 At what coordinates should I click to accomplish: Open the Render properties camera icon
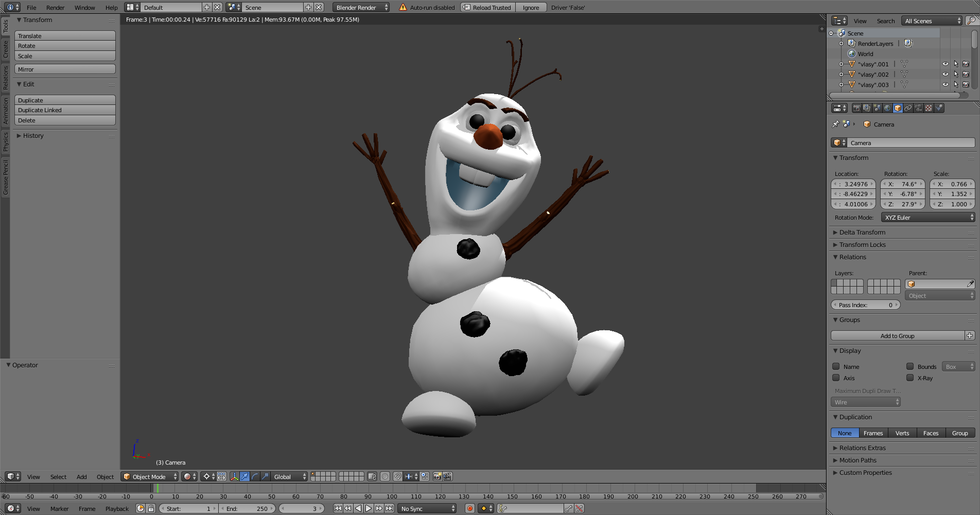coord(856,108)
